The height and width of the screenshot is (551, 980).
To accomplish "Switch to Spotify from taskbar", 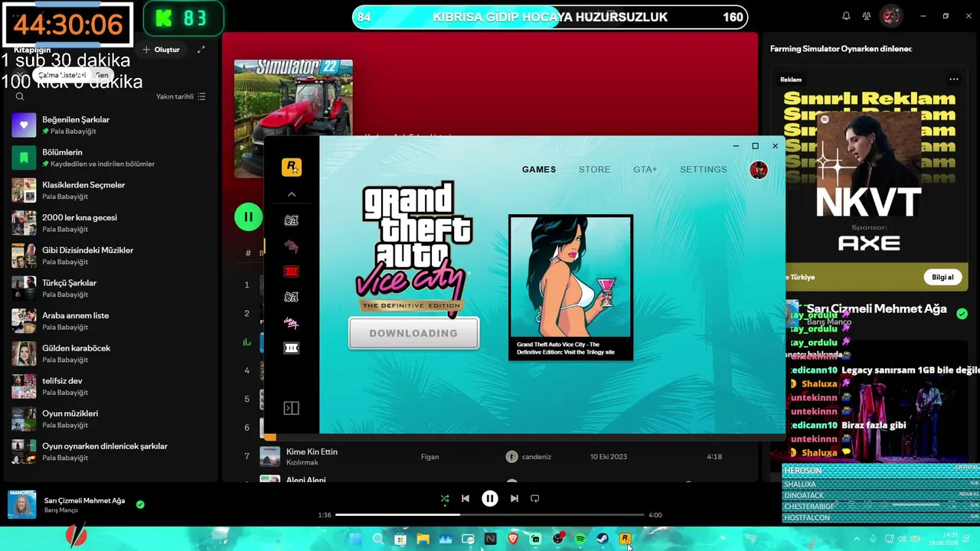I will (x=580, y=540).
